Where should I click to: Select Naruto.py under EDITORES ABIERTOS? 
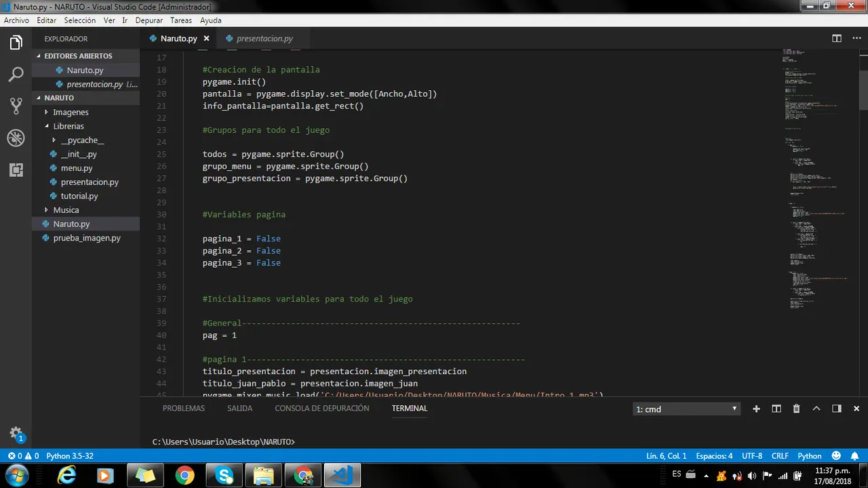85,70
